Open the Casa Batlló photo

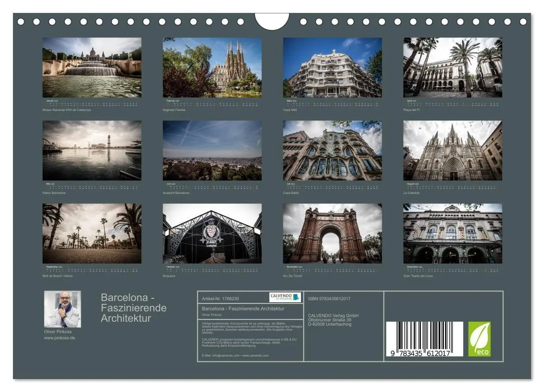tap(332, 150)
